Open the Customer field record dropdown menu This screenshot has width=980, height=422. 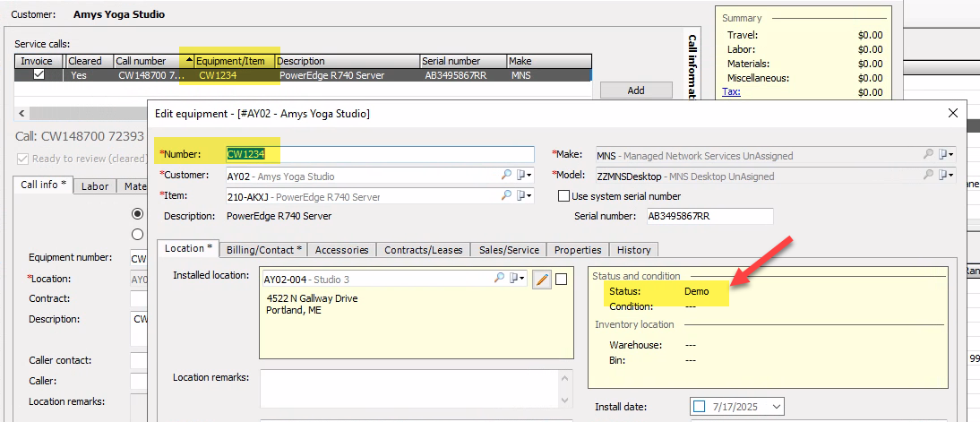[x=525, y=176]
